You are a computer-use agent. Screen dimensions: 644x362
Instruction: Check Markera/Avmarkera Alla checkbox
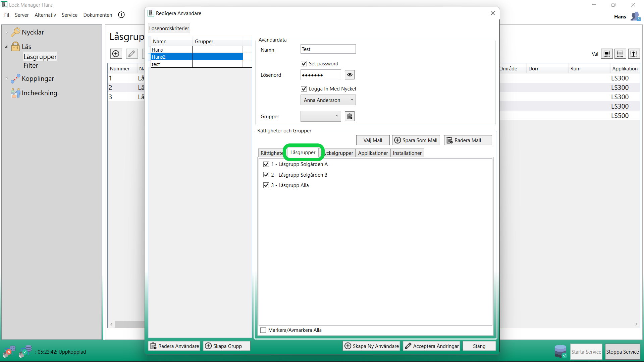pos(263,330)
